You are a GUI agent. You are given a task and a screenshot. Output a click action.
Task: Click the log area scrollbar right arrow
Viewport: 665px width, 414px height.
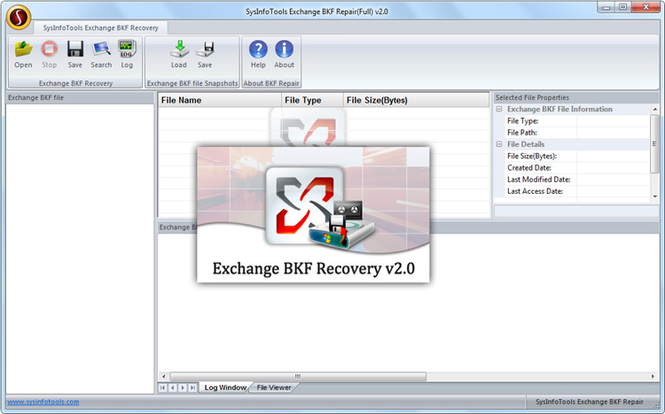[x=653, y=376]
